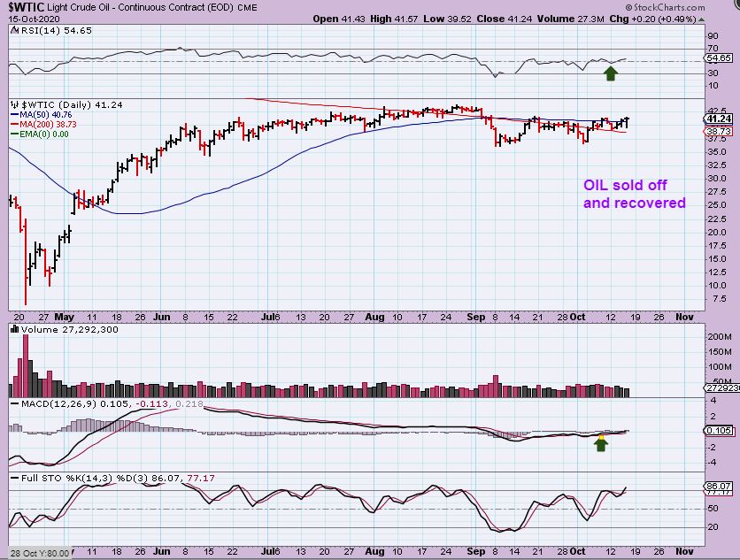Click the line icon before the MACD(12,26,9) label
Image resolution: width=740 pixels, height=560 pixels.
pos(14,404)
